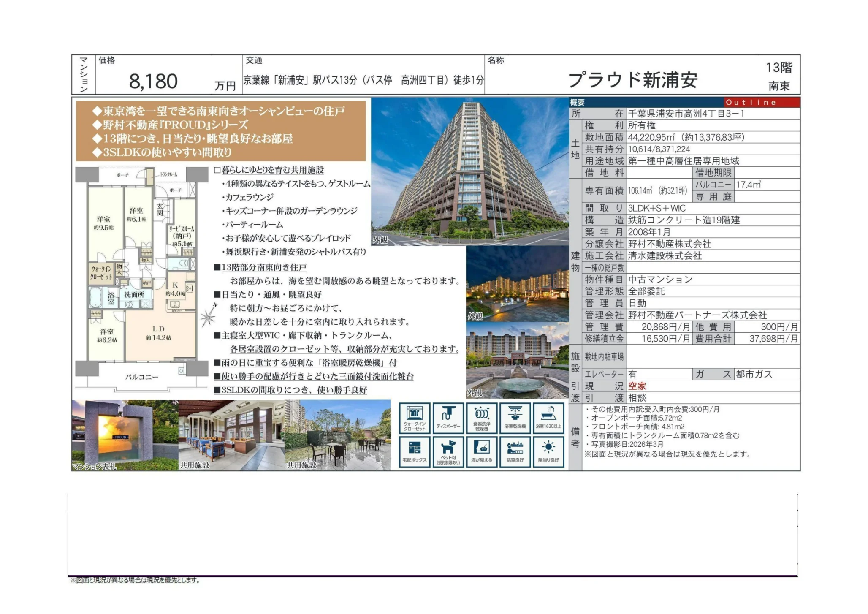
Task: Click the 鉄筋コンクリート造19階建 structure value
Action: pos(684,220)
